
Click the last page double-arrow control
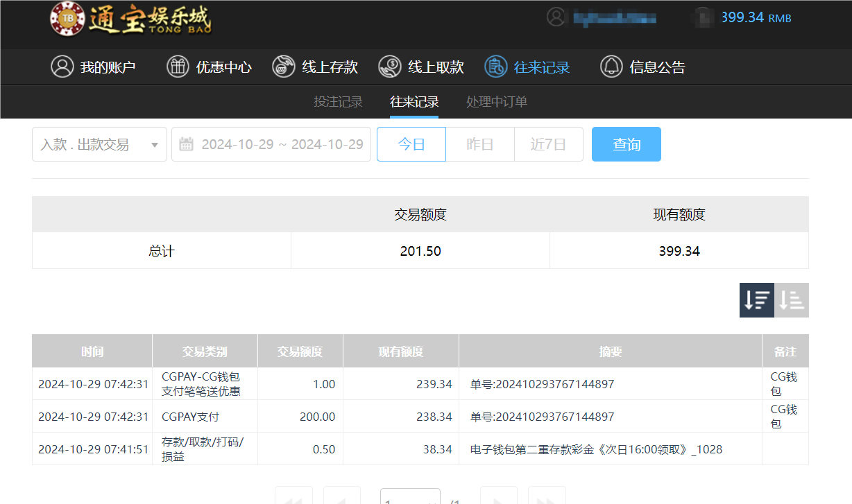pyautogui.click(x=547, y=498)
